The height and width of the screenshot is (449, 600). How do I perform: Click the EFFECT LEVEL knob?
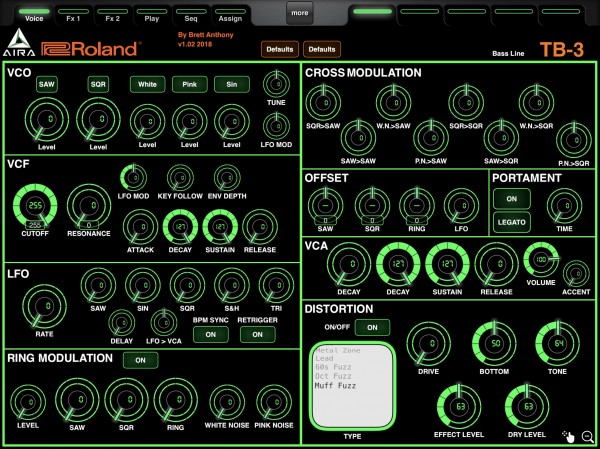pyautogui.click(x=459, y=407)
